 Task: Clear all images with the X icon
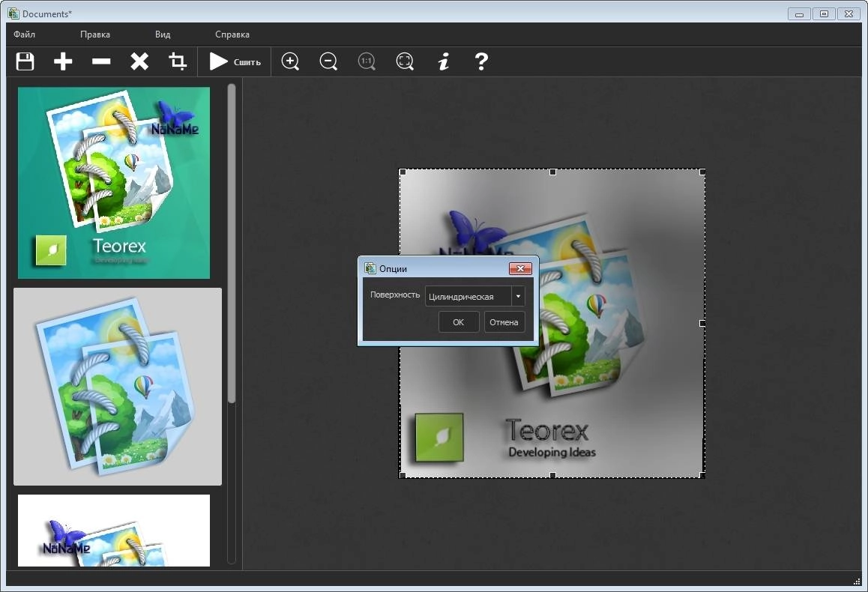[x=139, y=61]
